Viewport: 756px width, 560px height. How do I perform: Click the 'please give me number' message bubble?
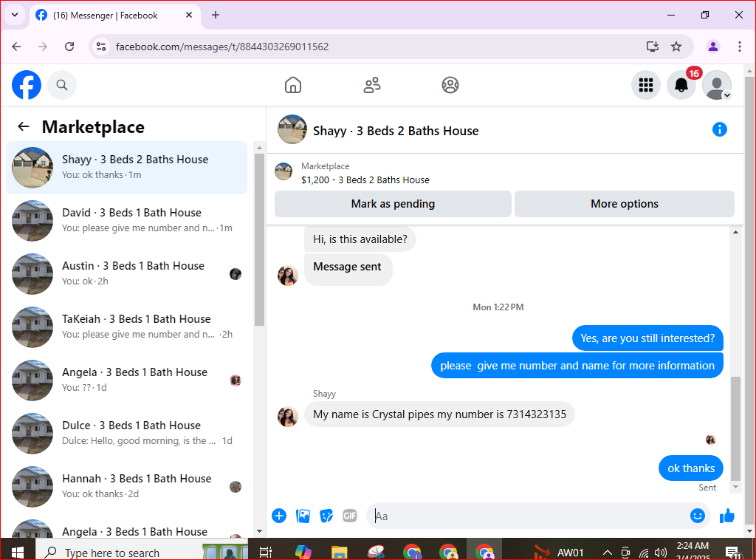click(x=577, y=366)
